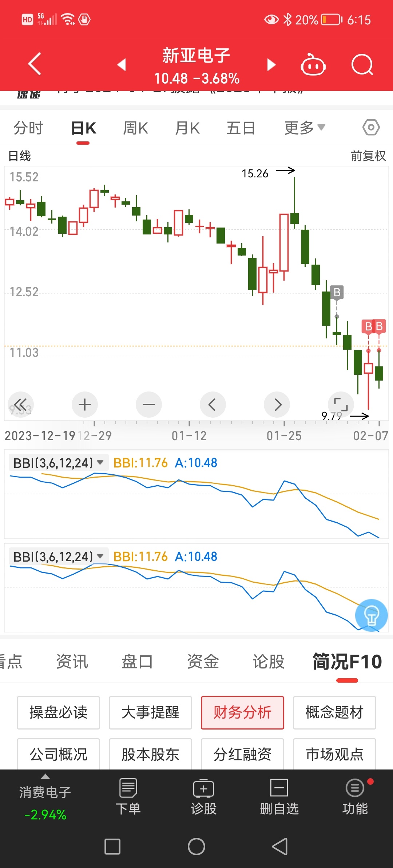Tap 删自选 to remove from watchlist
Viewport: 393px width, 868px height.
279,797
